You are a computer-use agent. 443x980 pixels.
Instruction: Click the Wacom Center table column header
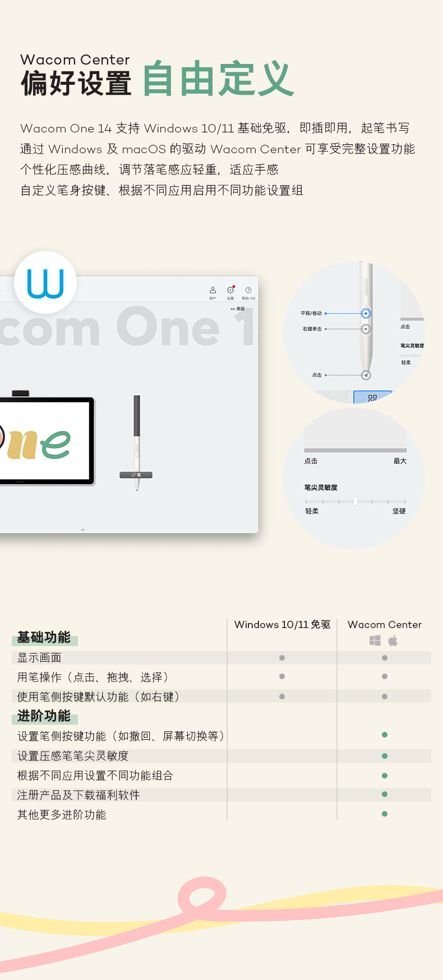point(385,625)
